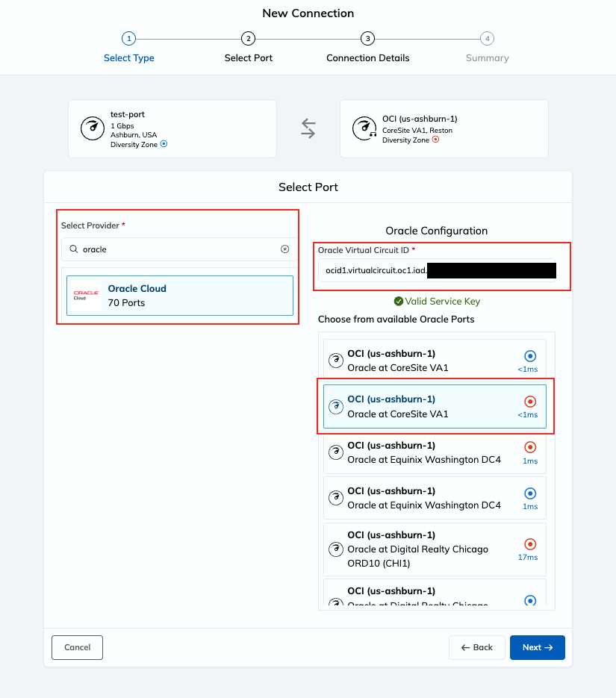This screenshot has height=698, width=616.
Task: Choose Digital Realty Chicago ORD10 (CHI1) port
Action: coord(435,549)
